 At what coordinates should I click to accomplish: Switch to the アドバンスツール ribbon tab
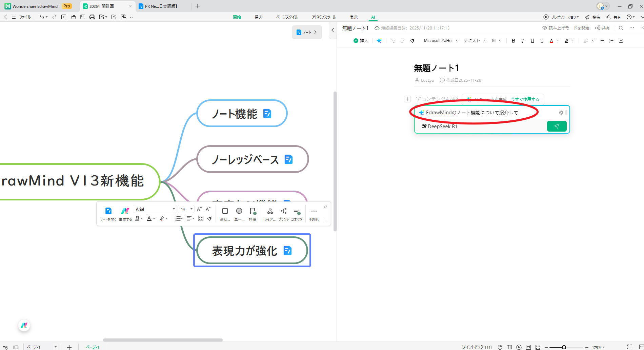[x=323, y=17]
